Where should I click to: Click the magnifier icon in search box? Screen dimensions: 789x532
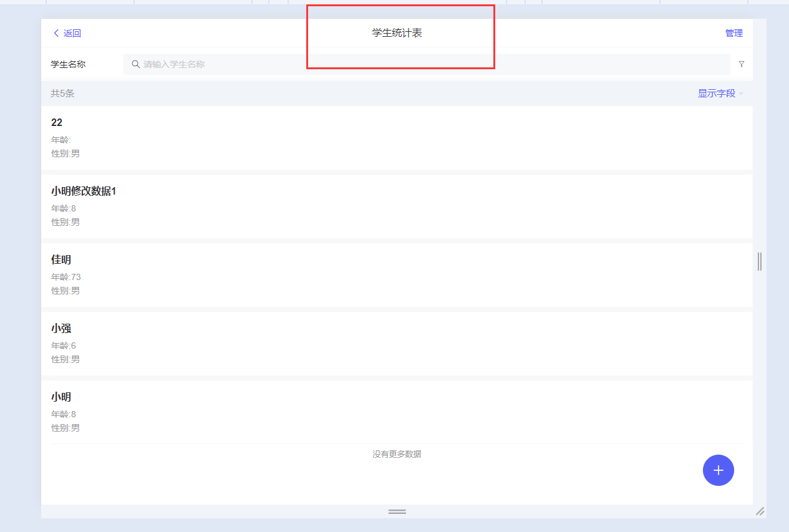(x=135, y=64)
